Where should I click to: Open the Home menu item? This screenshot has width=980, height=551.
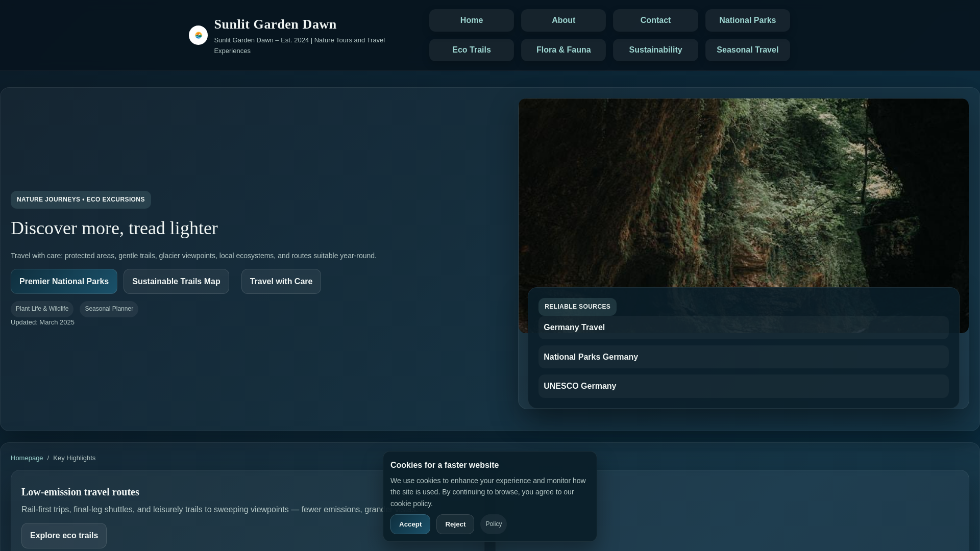click(471, 20)
